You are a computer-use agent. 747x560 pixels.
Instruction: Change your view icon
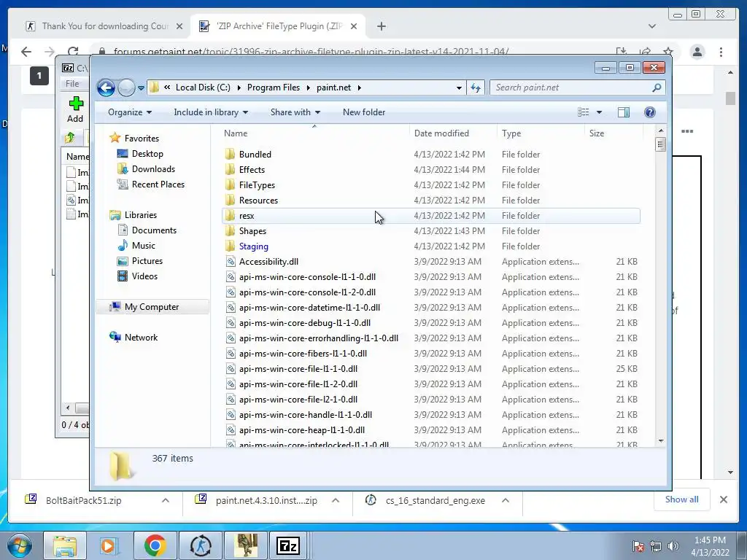click(x=583, y=112)
